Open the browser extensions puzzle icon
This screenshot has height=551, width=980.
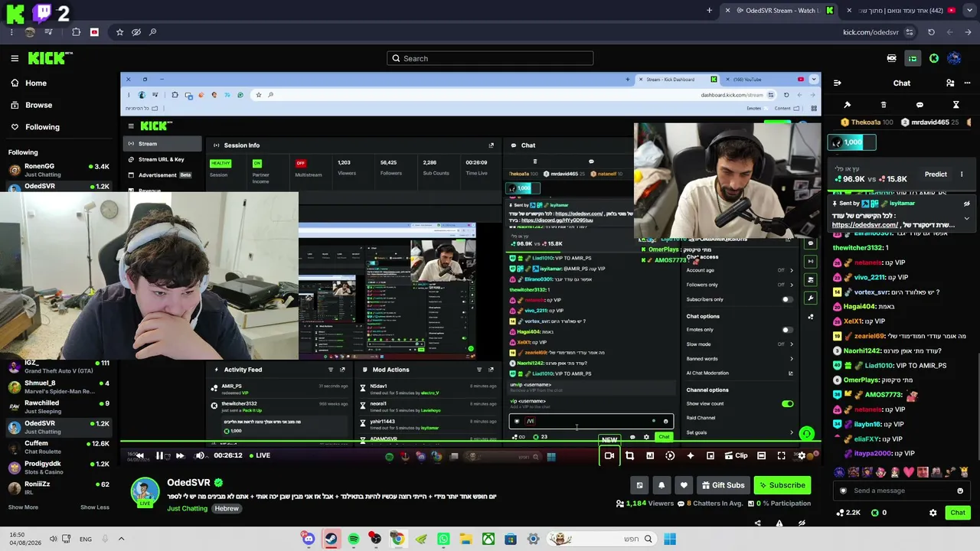pyautogui.click(x=76, y=32)
